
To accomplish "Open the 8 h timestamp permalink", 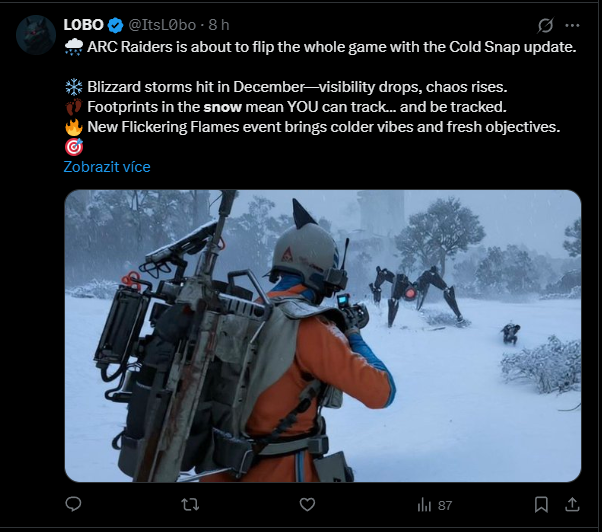I will 219,25.
